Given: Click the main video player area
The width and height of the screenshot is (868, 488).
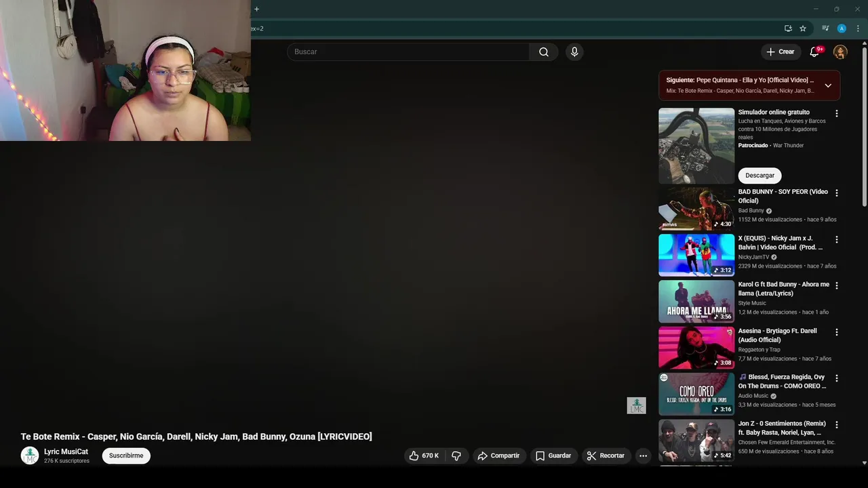Looking at the screenshot, I should tap(324, 244).
